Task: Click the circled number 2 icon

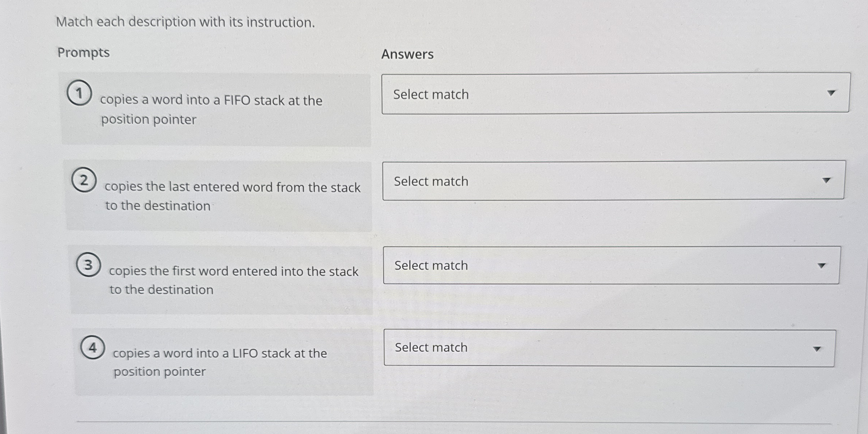Action: [x=84, y=180]
